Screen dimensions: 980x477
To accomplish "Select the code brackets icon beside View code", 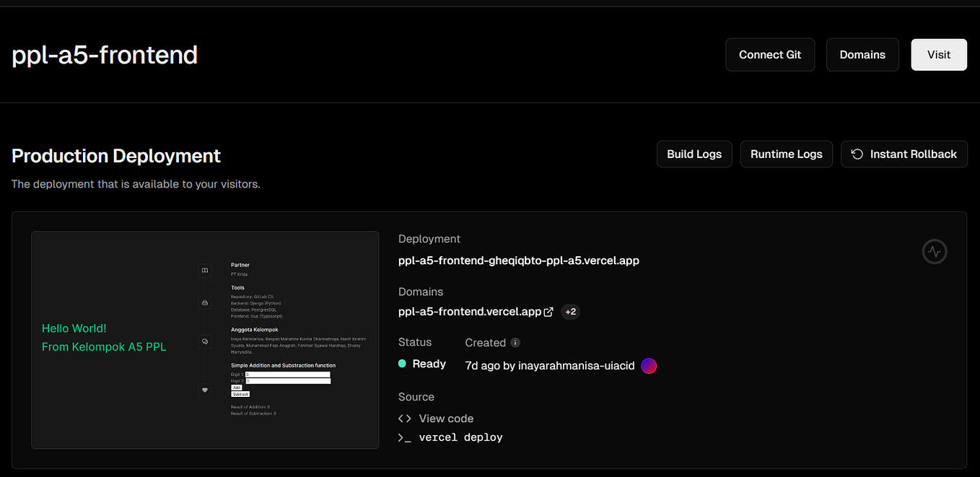I will click(x=404, y=418).
